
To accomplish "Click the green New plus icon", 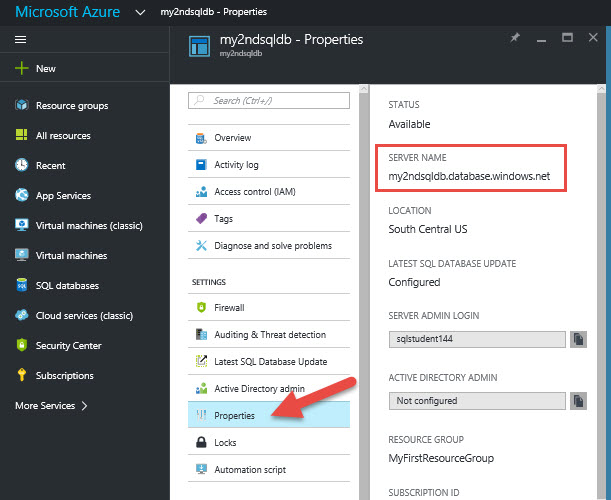I will click(21, 69).
